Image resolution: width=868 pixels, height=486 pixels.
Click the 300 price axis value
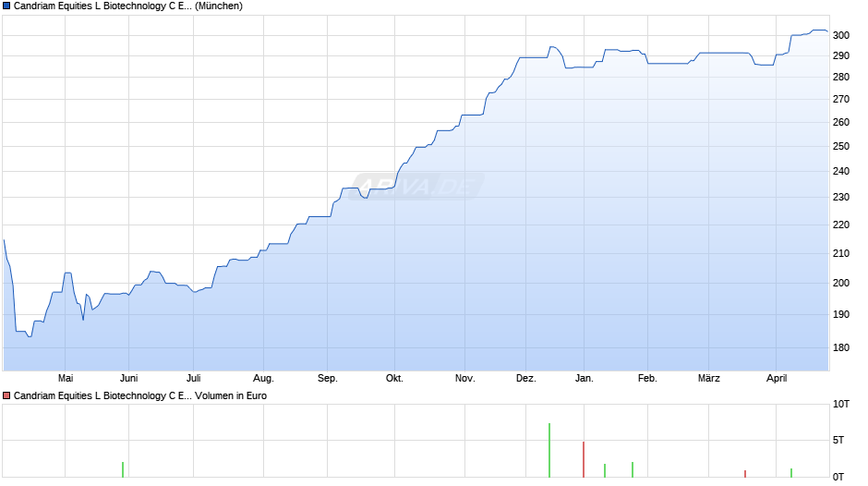[841, 35]
